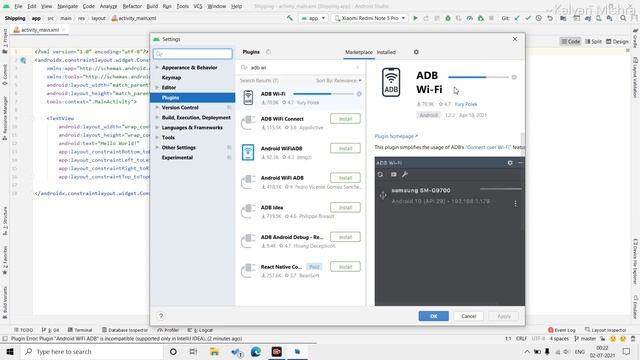Open the Terminal tool window
This screenshot has width=640, height=360.
[x=80, y=330]
